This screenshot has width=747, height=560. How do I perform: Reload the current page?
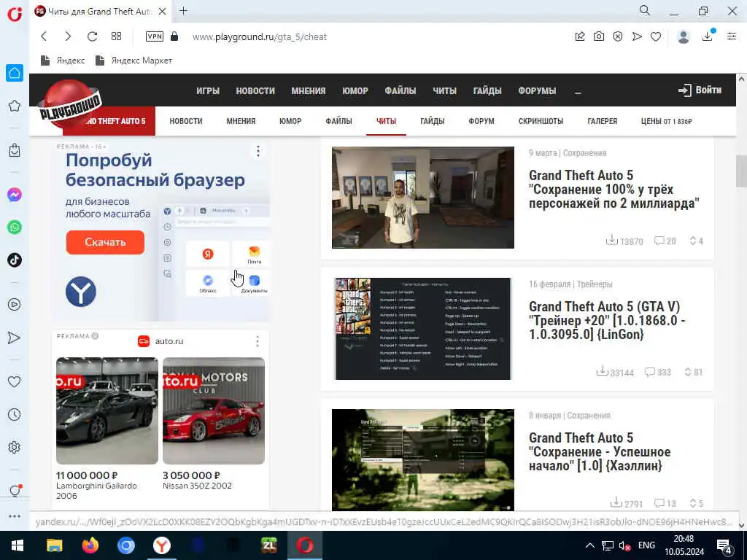(x=92, y=36)
